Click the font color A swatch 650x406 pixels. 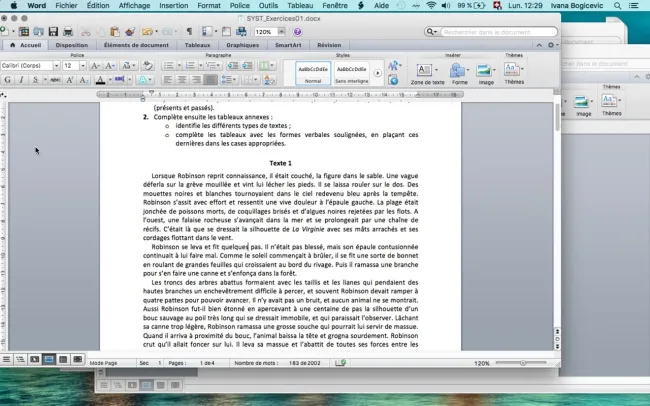[100, 80]
